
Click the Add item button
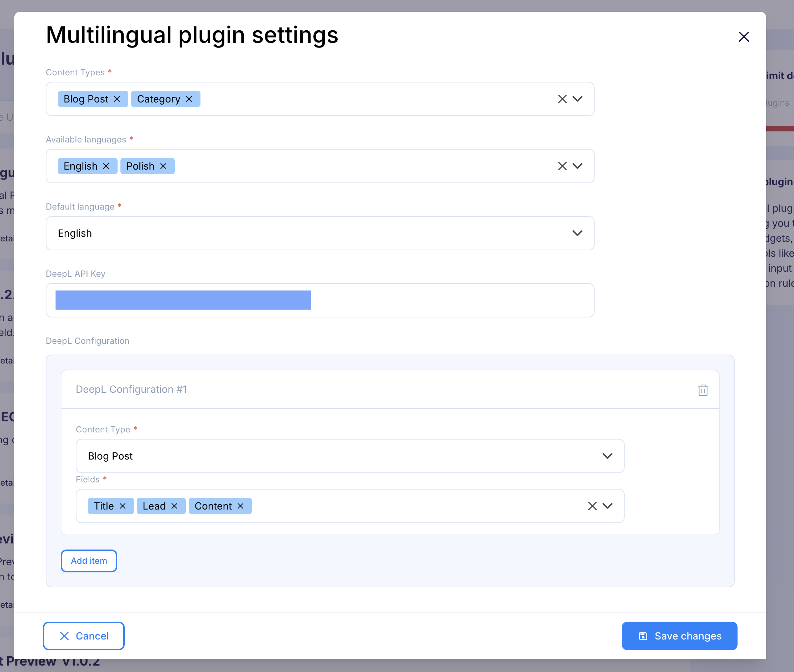click(x=89, y=561)
